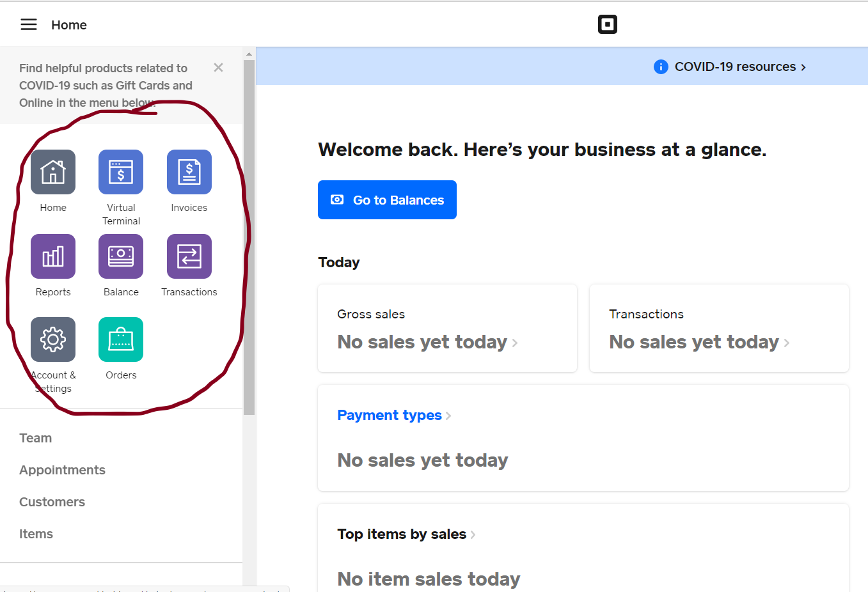Select the Reports icon
The width and height of the screenshot is (868, 592).
click(x=53, y=256)
